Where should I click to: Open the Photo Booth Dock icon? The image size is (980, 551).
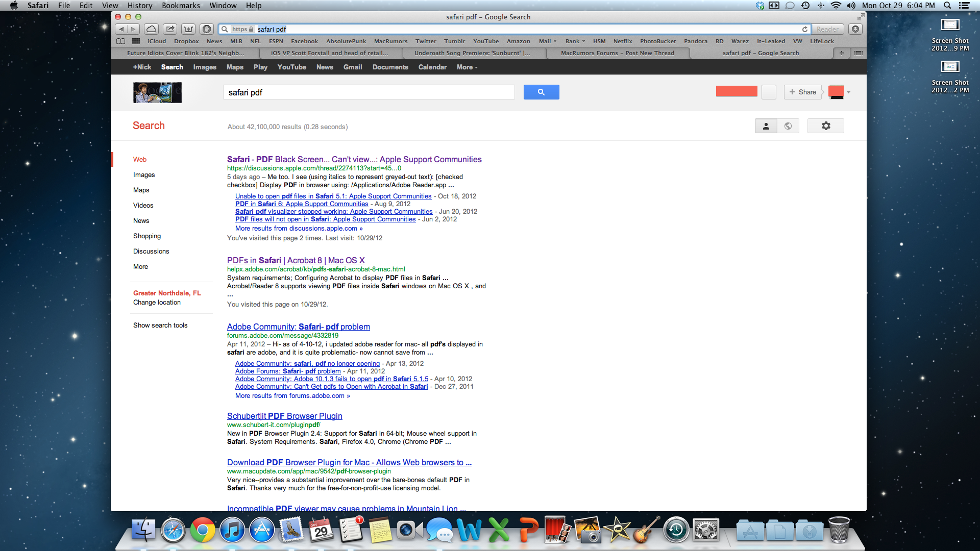pos(558,531)
